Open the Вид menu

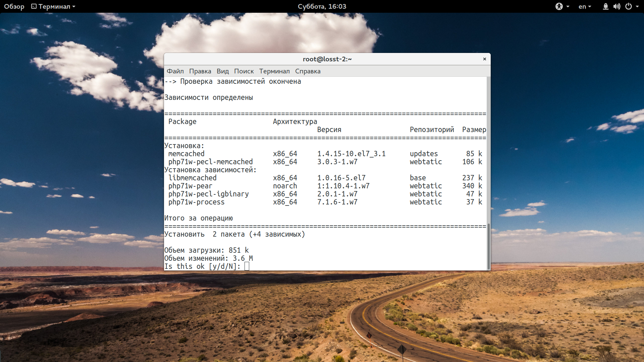[x=222, y=71]
